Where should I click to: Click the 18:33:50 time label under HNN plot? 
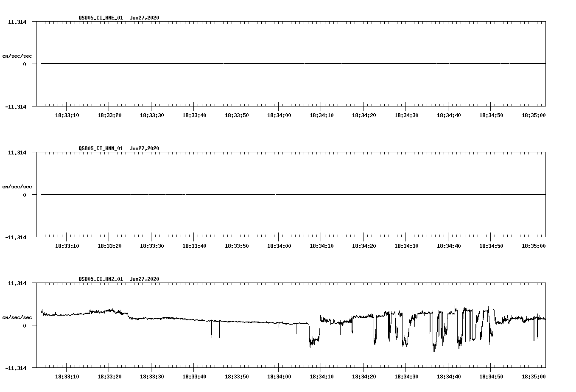pyautogui.click(x=237, y=246)
